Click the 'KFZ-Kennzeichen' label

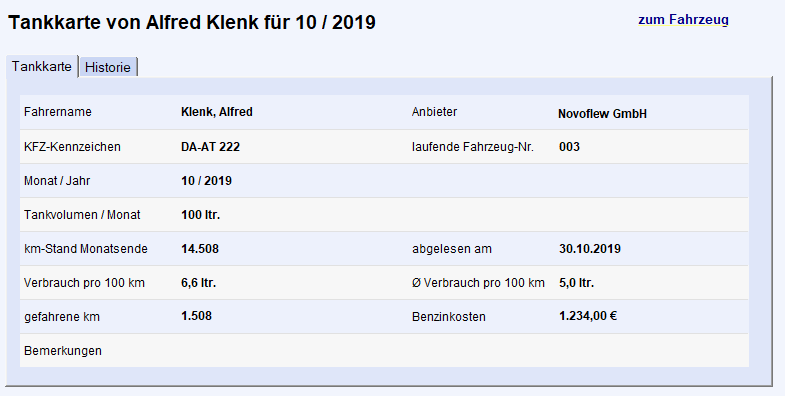pyautogui.click(x=72, y=147)
